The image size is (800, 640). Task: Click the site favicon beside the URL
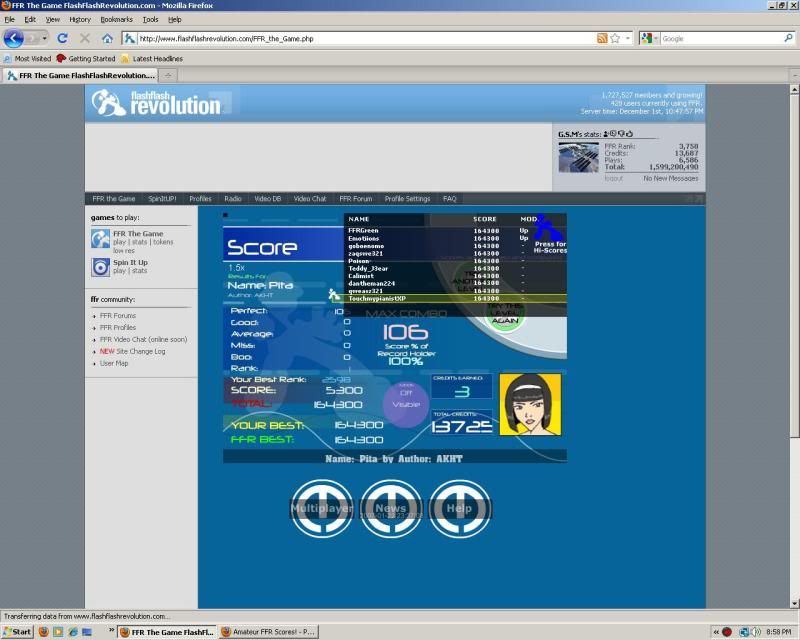130,38
